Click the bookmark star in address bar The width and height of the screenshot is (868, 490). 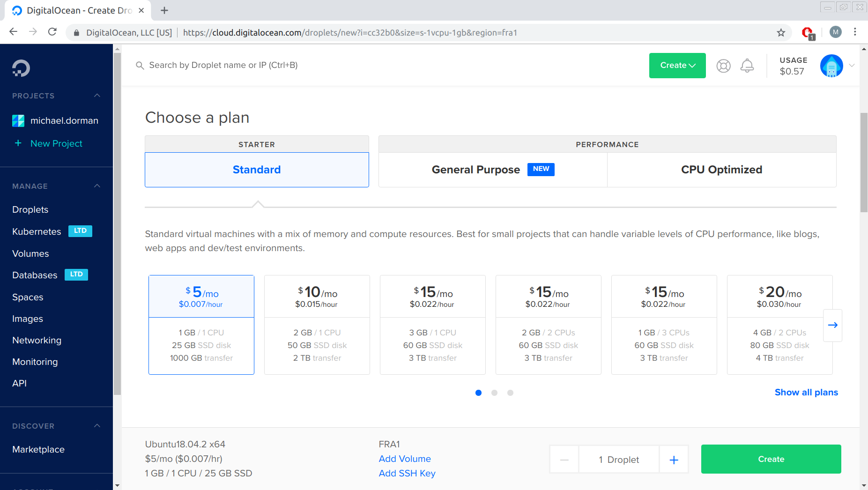pos(780,32)
